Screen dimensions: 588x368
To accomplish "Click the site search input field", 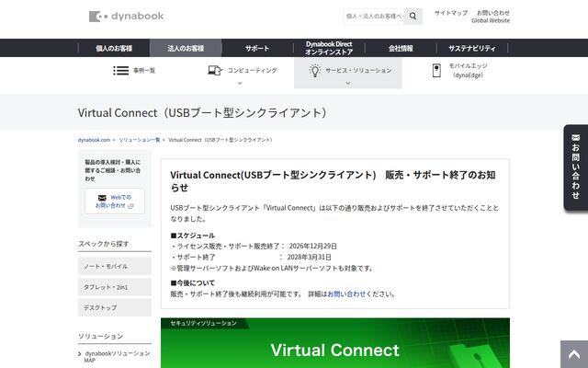I will tap(374, 17).
